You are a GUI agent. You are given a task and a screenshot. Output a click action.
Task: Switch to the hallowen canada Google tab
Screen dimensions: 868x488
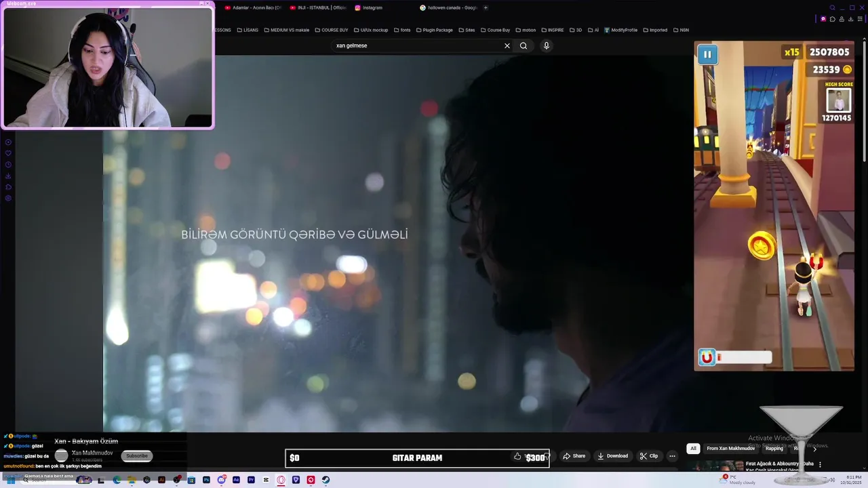point(448,7)
